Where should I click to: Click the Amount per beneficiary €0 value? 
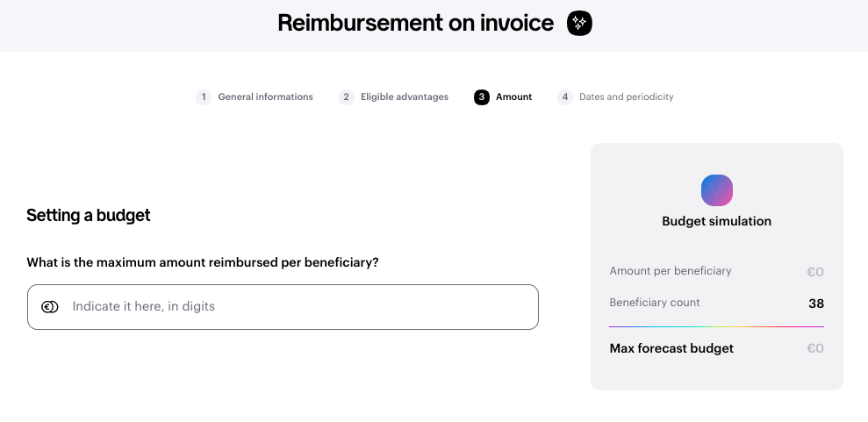coord(814,272)
